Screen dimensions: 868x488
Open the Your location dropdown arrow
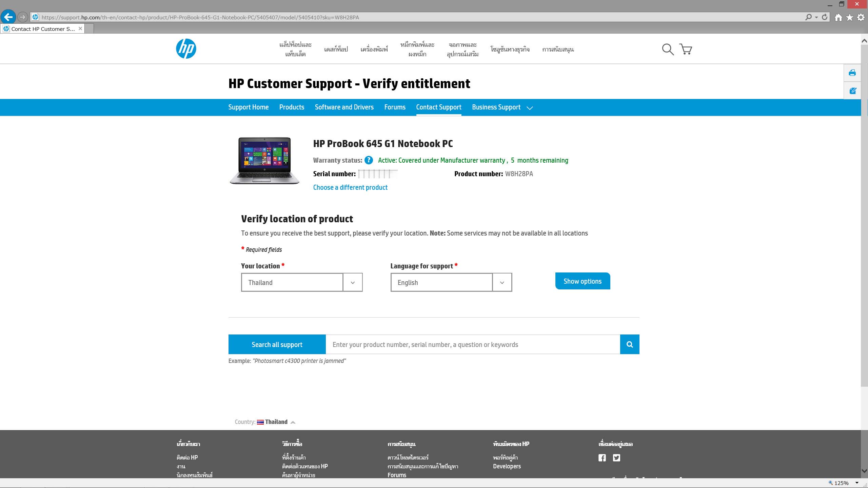pos(353,282)
